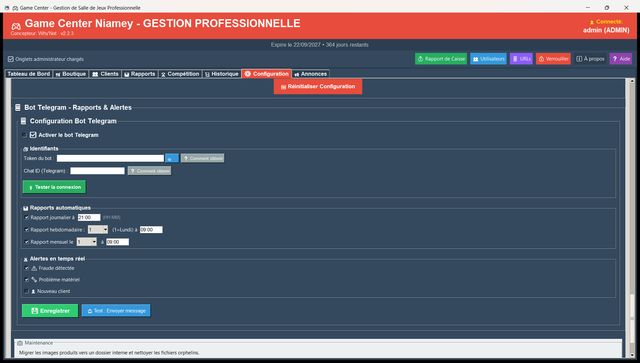Click the gamepad logo icon in the header
Viewport: 640px width, 363px height.
pyautogui.click(x=16, y=26)
